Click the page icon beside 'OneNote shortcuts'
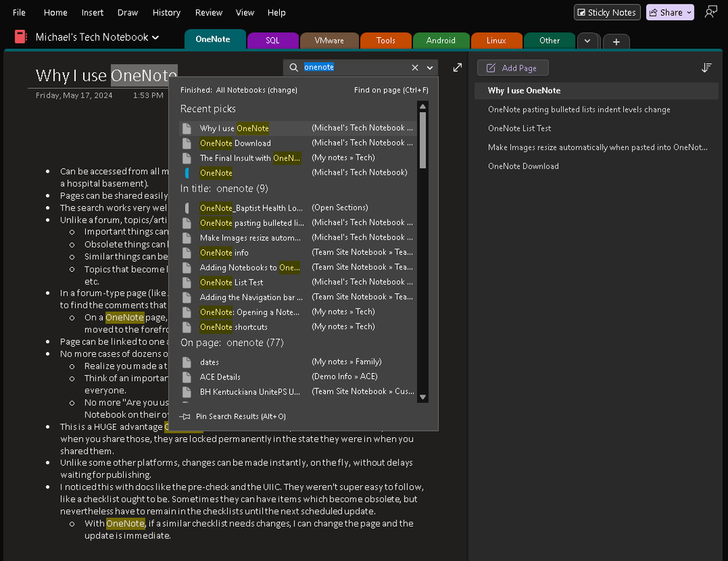 [187, 326]
